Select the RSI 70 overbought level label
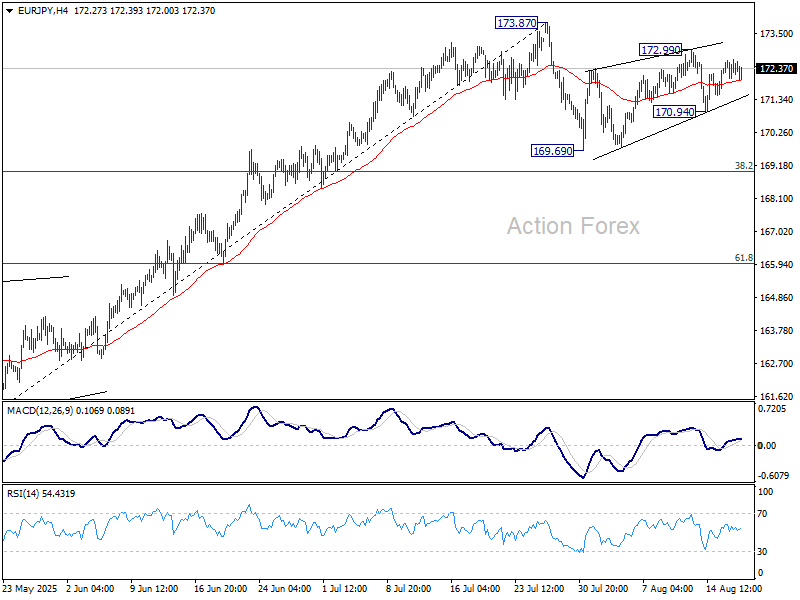800x600 pixels. pyautogui.click(x=764, y=514)
